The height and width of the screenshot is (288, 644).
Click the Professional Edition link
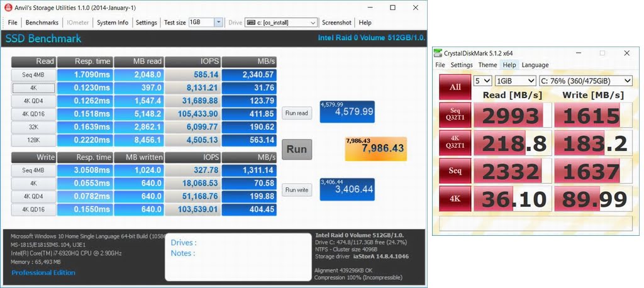tap(43, 273)
